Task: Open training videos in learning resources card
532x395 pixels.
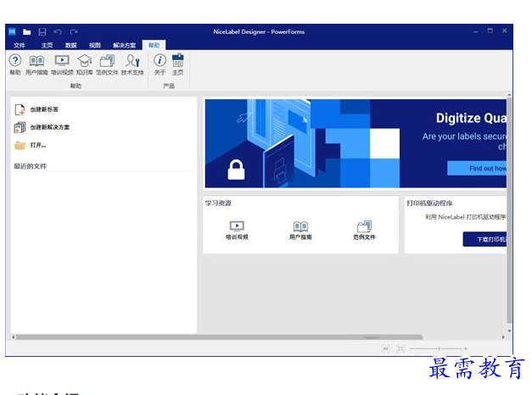Action: point(237,231)
